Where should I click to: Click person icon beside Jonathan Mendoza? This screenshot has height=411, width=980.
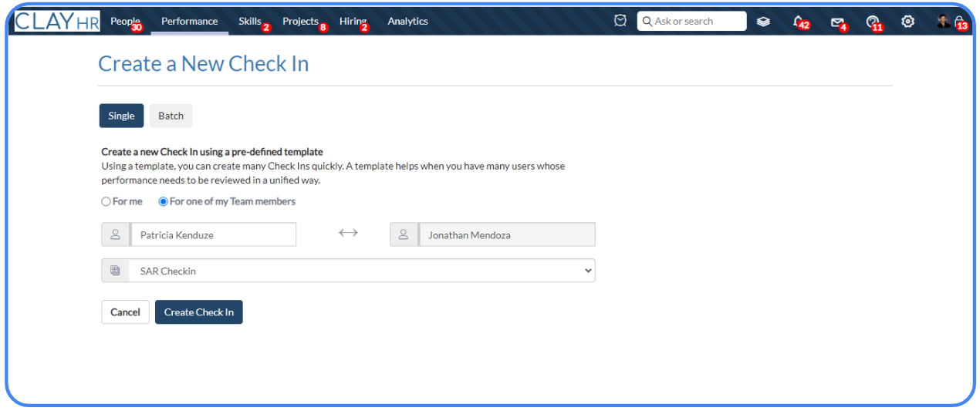point(404,234)
